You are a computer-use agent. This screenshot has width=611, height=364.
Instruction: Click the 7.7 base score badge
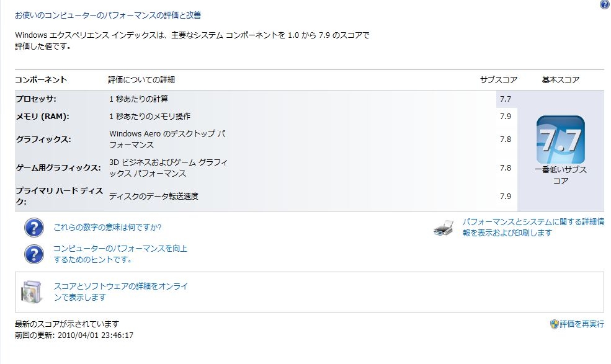point(560,140)
